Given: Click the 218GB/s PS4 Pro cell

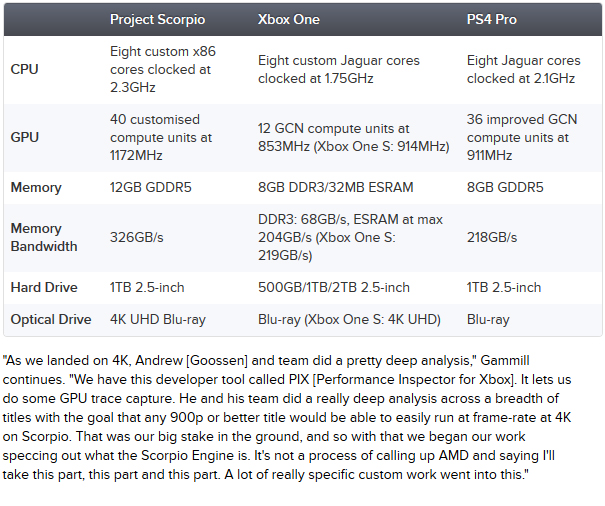Looking at the screenshot, I should pyautogui.click(x=492, y=237).
